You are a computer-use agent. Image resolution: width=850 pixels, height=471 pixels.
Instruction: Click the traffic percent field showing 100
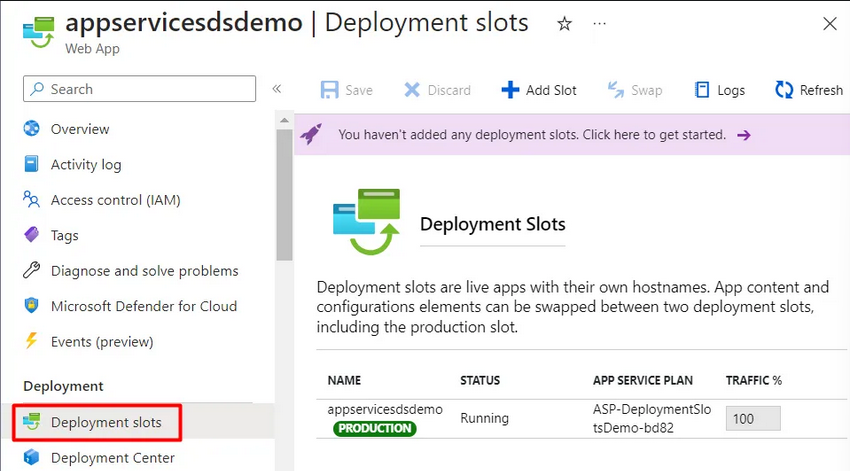point(753,418)
